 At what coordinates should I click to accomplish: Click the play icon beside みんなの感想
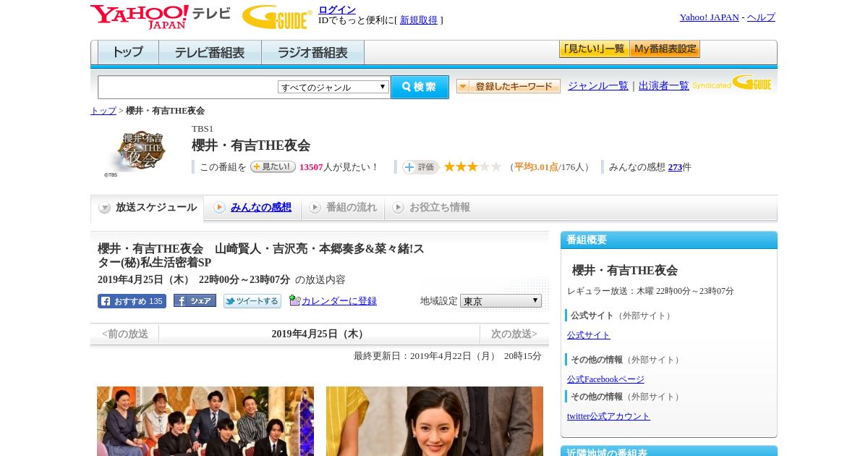pyautogui.click(x=219, y=208)
